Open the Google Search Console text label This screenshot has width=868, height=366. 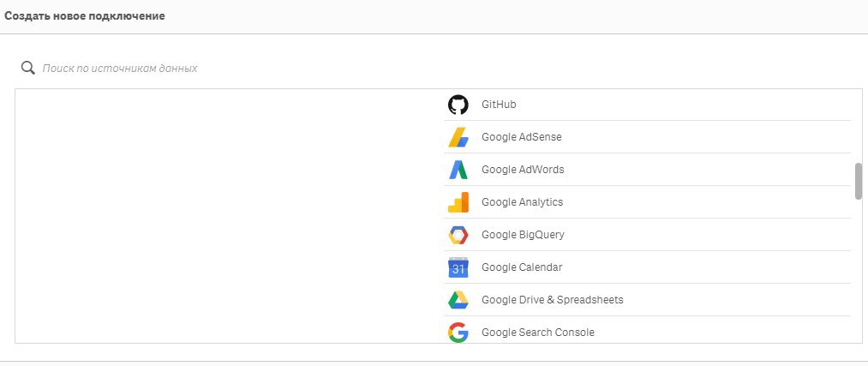pyautogui.click(x=537, y=333)
